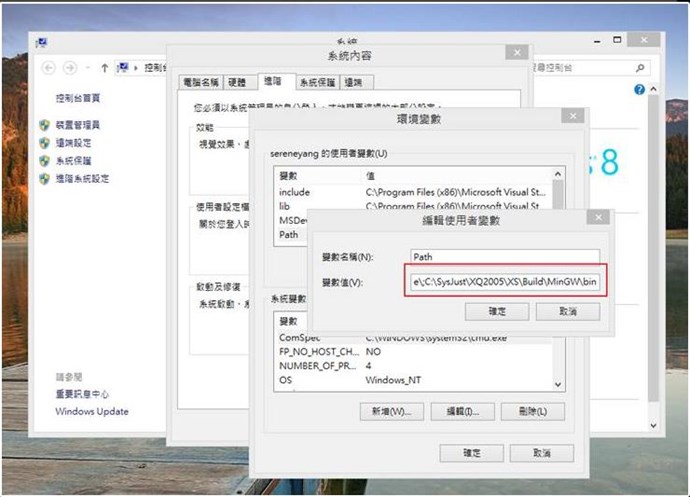Click the 變數名稱 field containing Path
The image size is (690, 497).
click(505, 257)
